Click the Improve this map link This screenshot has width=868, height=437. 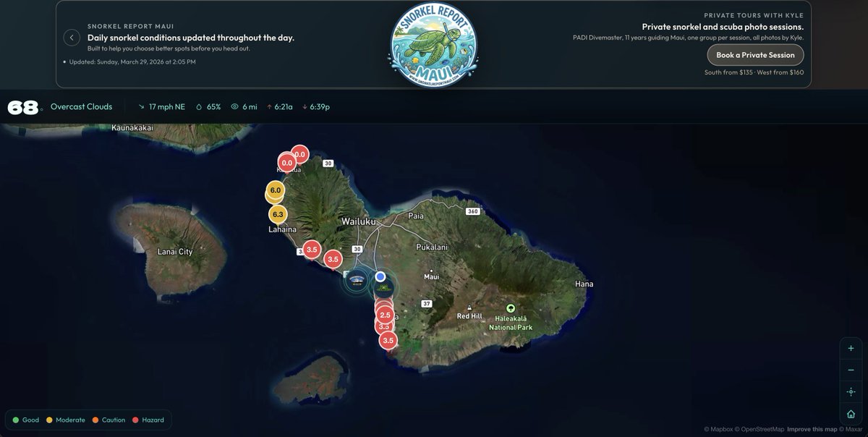coord(812,429)
